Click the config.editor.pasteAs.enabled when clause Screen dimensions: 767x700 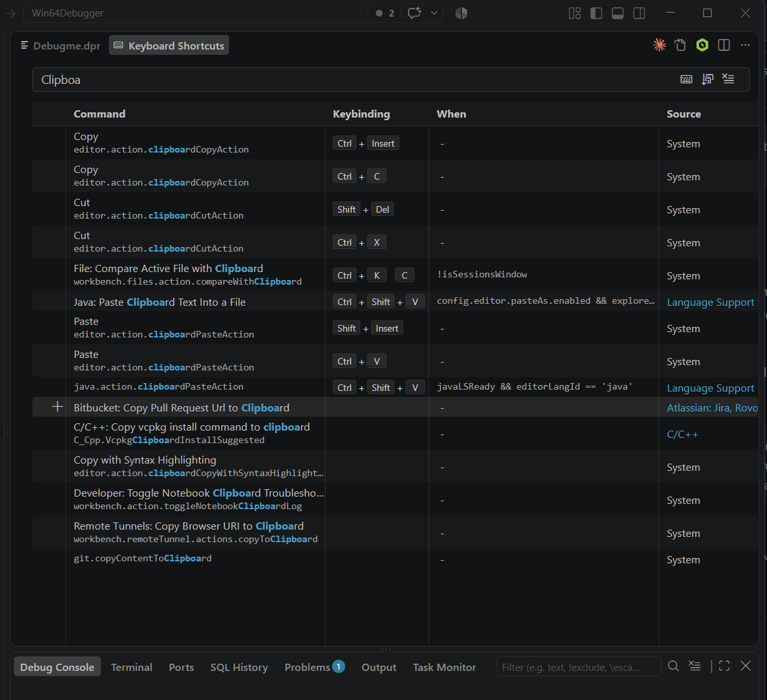[545, 301]
